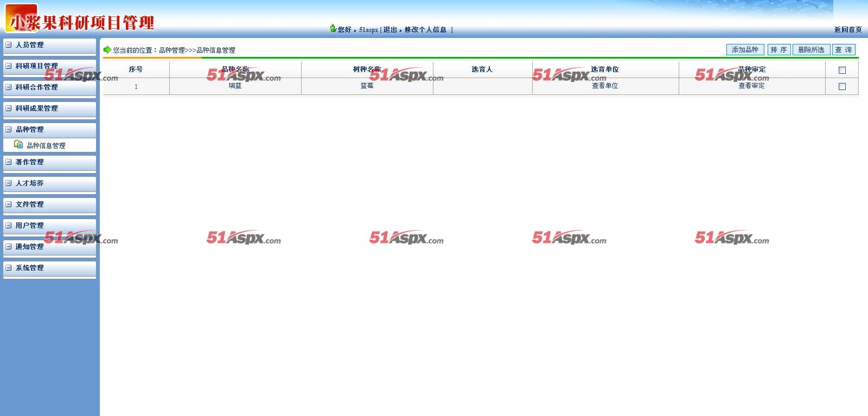Screen dimensions: 868x416
Task: Open search with the 查询 button
Action: 844,50
